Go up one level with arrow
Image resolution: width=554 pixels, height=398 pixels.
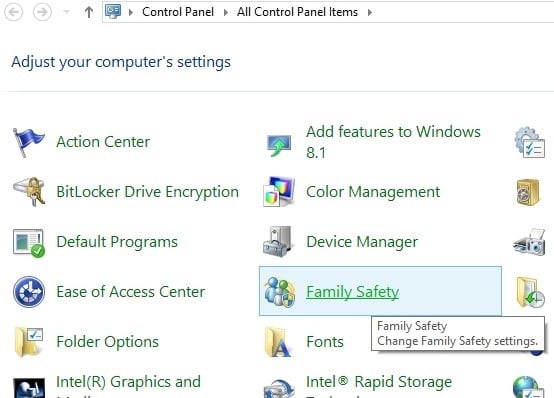point(89,12)
